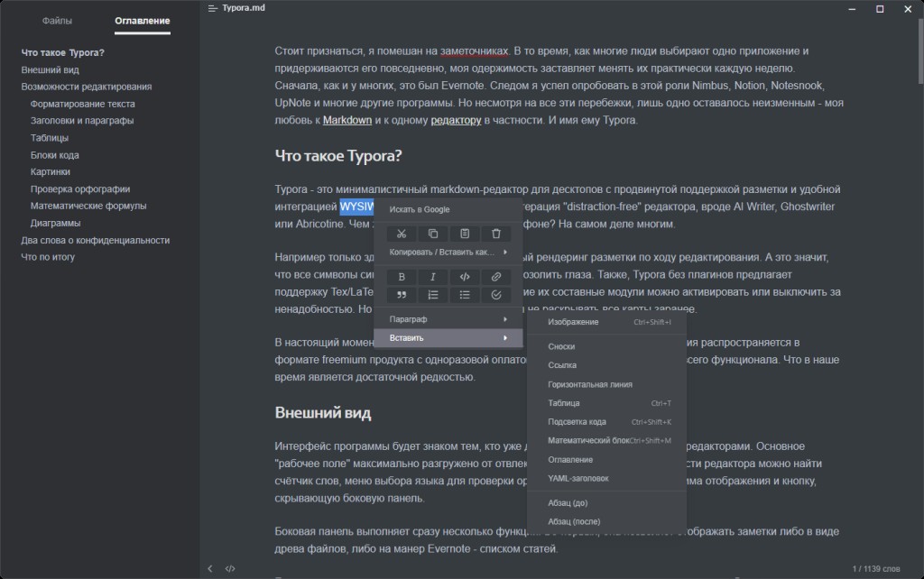Minimize the Typora window
This screenshot has height=579, width=924.
(x=852, y=9)
